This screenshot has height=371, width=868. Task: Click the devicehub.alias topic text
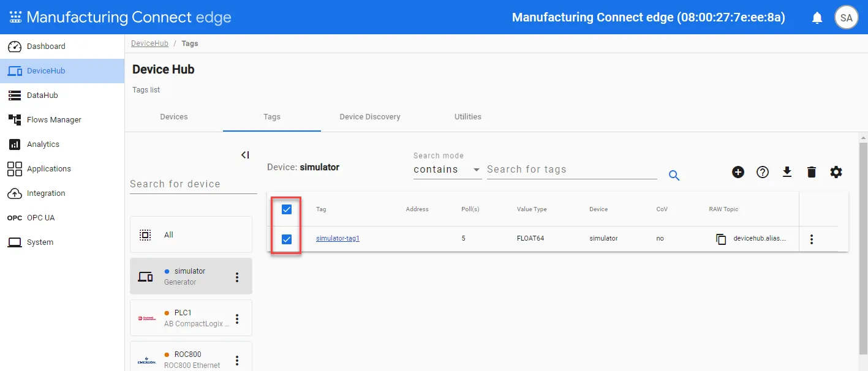pyautogui.click(x=760, y=239)
